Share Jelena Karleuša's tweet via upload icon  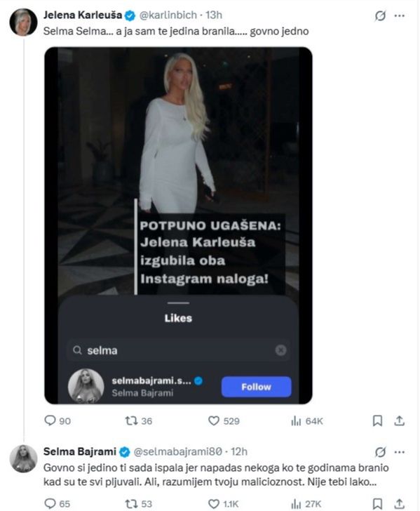(399, 420)
